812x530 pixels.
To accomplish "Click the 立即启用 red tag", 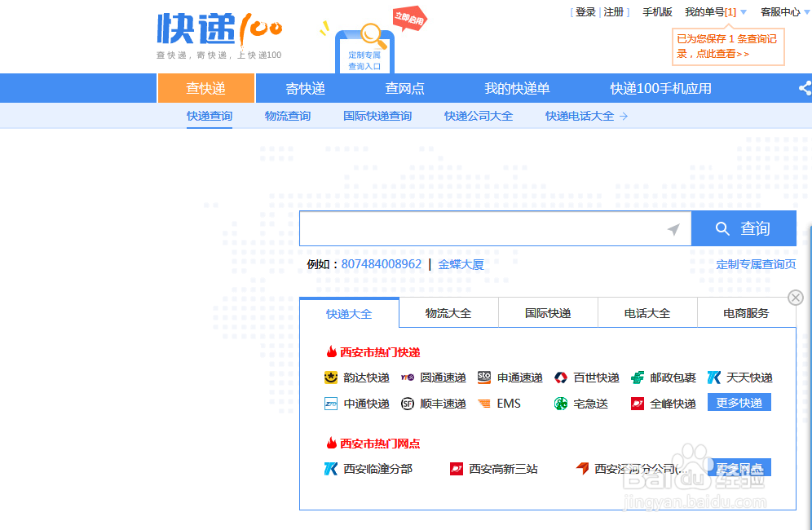I will pos(409,19).
